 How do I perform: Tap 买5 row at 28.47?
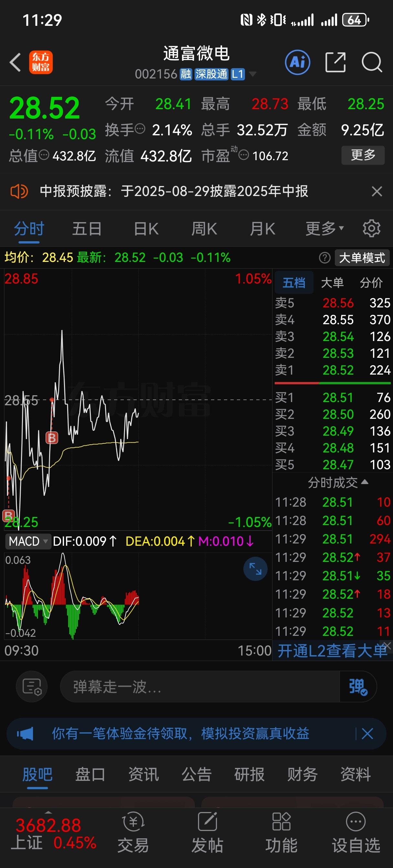point(333,465)
